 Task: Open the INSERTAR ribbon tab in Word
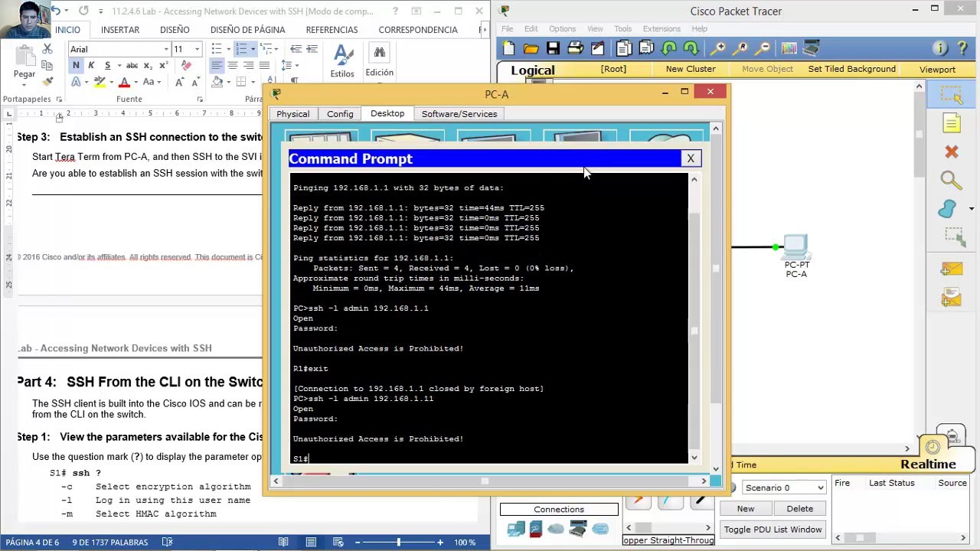click(120, 29)
